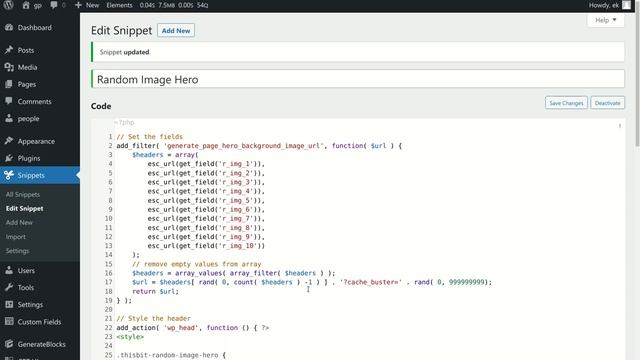Click Add New button beside Edit Snippet

(176, 30)
